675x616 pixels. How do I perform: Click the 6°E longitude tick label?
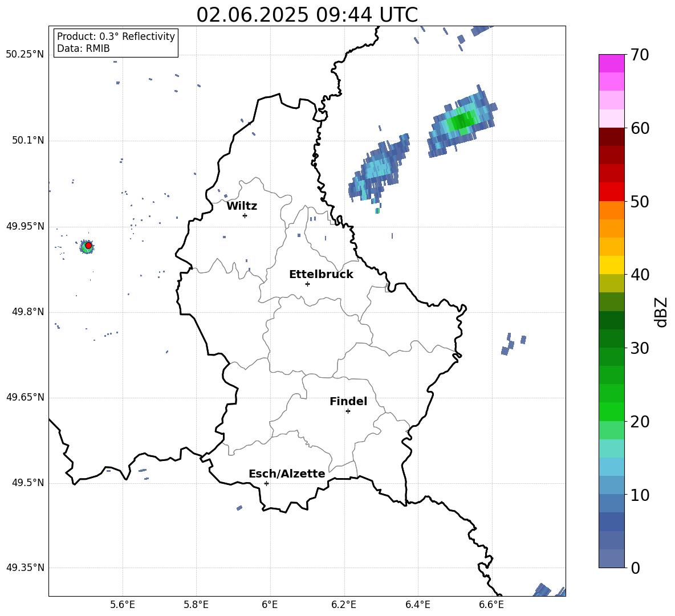click(x=270, y=605)
